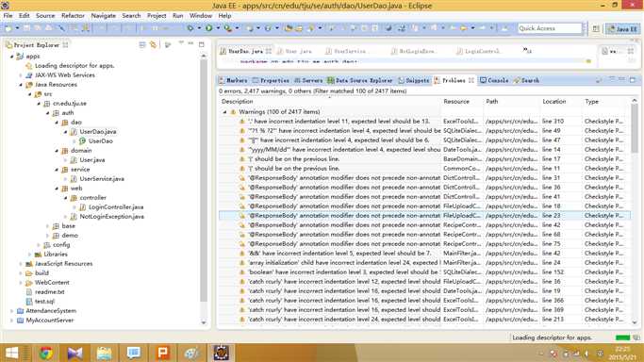Viewport: 644px width, 362px height.
Task: Click the Run External Tools toolbar icon
Action: click(227, 28)
